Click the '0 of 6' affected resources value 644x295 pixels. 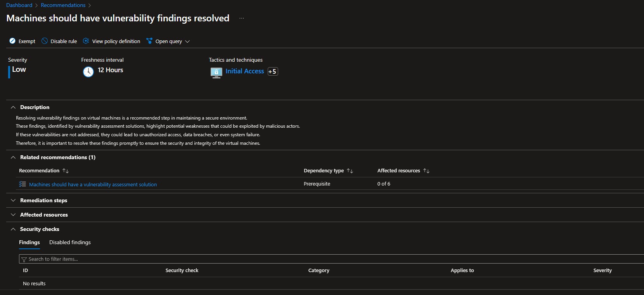(x=384, y=184)
